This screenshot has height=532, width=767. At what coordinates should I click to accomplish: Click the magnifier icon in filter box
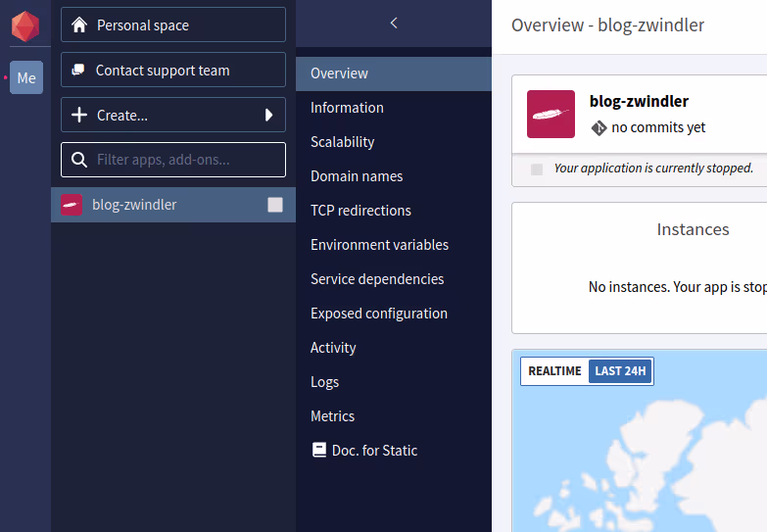[x=79, y=160]
